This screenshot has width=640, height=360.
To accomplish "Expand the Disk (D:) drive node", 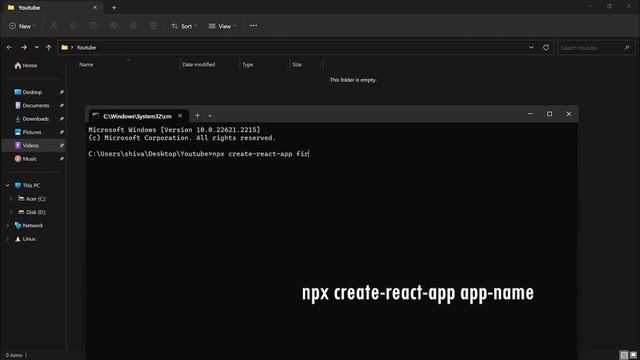I will point(11,212).
